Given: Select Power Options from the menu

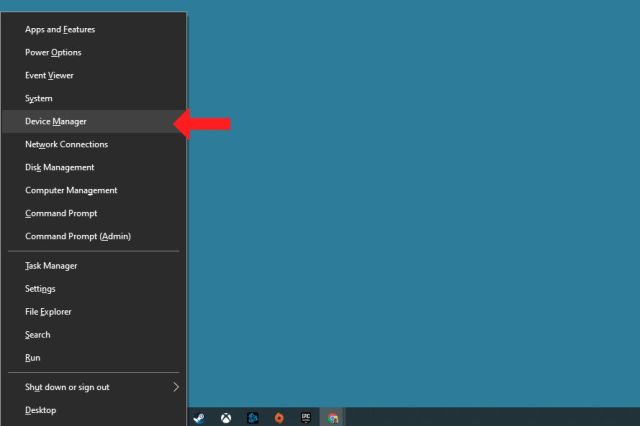Looking at the screenshot, I should pyautogui.click(x=94, y=52).
